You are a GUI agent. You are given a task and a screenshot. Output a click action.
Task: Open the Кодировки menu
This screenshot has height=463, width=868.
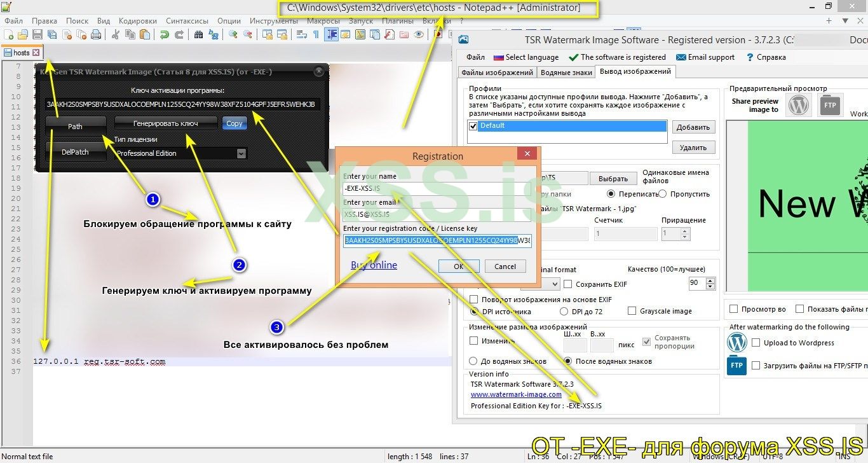pyautogui.click(x=138, y=20)
